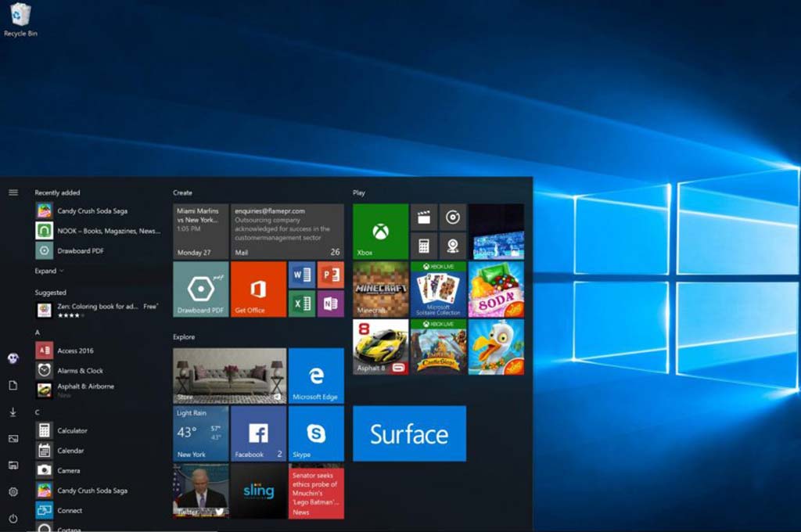This screenshot has height=532, width=801.
Task: Click the Create group heading
Action: click(x=182, y=192)
